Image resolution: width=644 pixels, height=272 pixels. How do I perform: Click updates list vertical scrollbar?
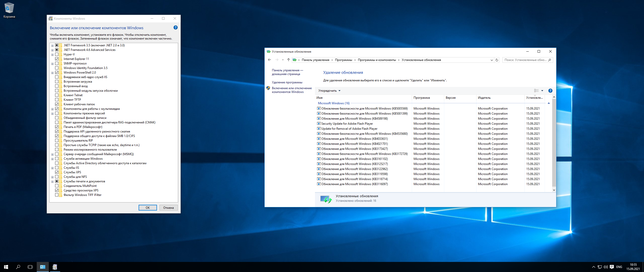[x=554, y=143]
